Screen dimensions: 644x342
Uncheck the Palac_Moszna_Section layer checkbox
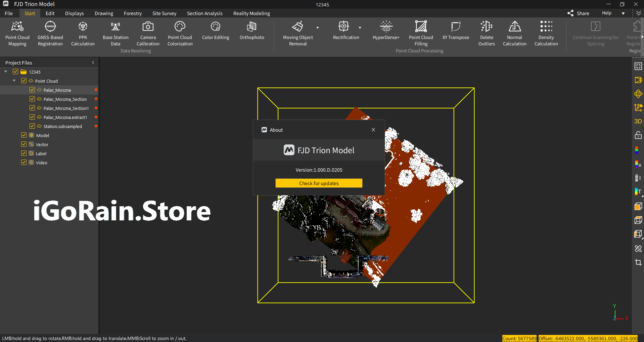32,99
